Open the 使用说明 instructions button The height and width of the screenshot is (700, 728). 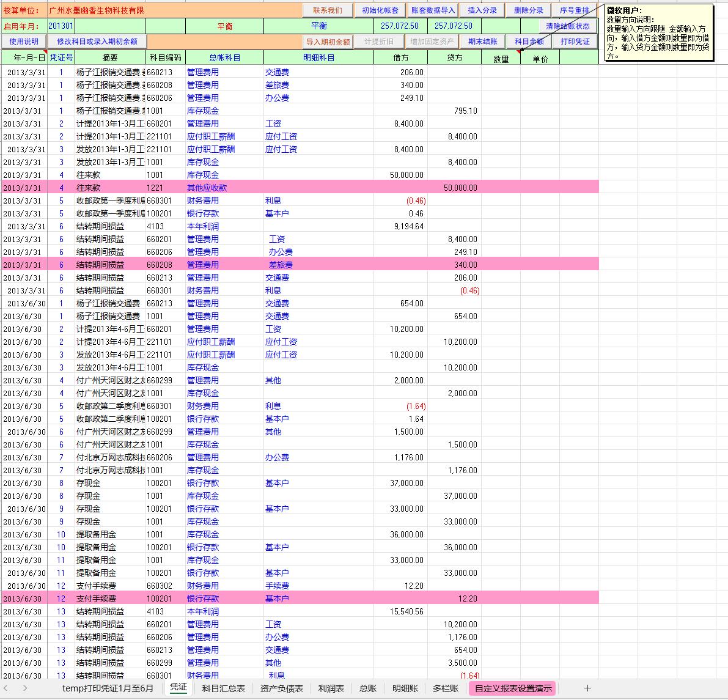click(24, 42)
